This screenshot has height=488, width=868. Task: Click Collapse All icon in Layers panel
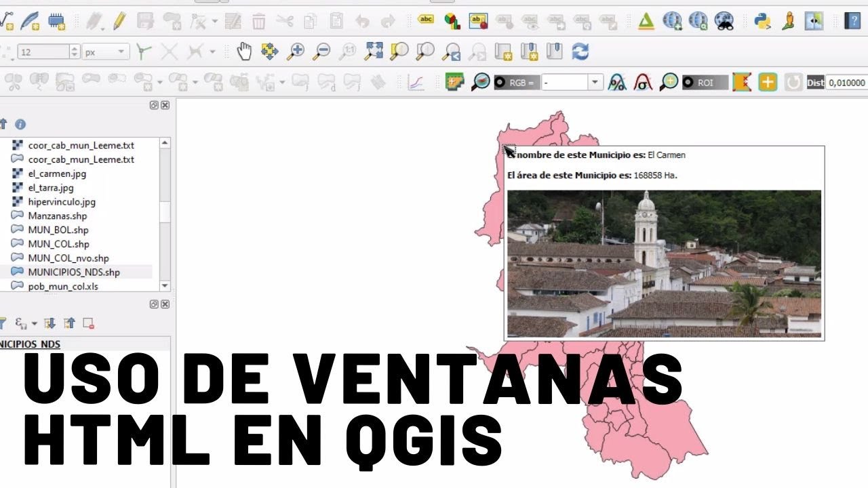69,323
